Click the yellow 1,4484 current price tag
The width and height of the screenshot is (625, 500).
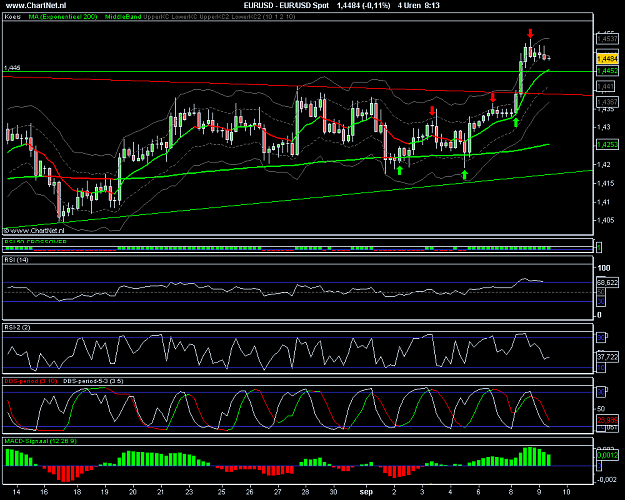click(607, 59)
